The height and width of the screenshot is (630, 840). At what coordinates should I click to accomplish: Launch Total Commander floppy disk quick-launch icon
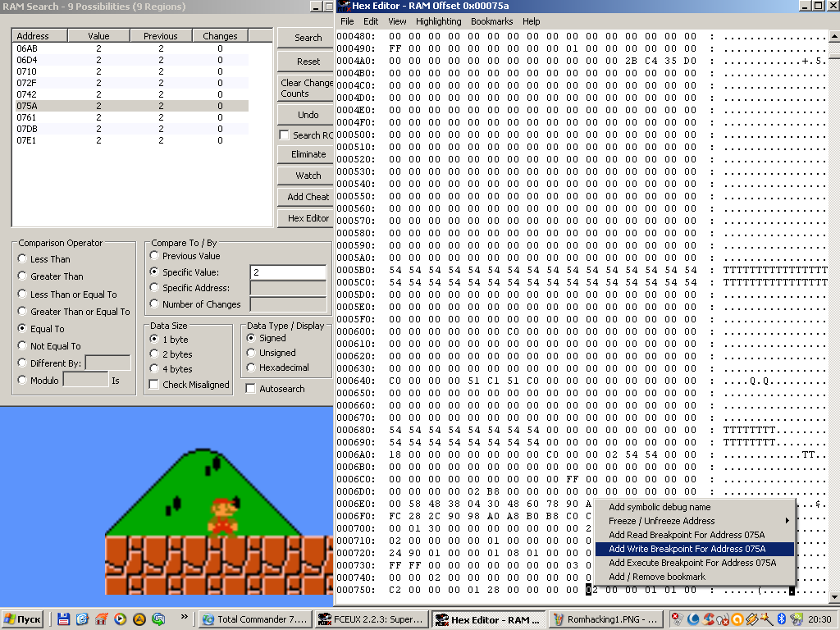pos(64,619)
